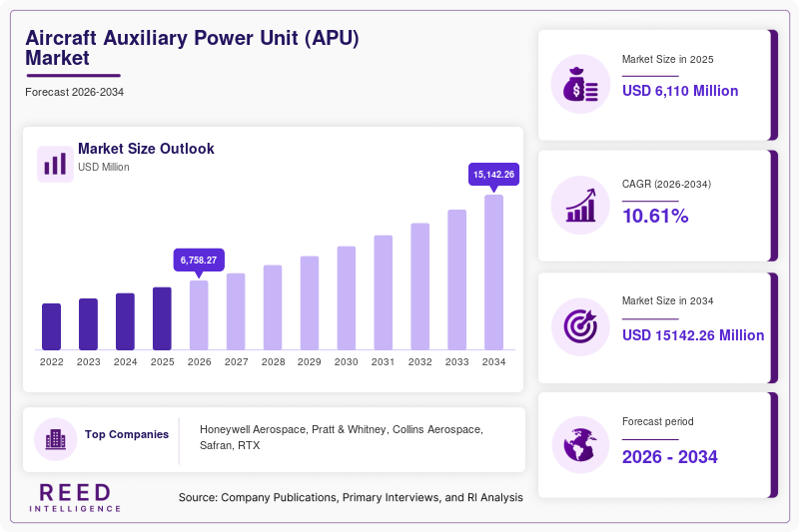Click the globe forecast period icon
Image resolution: width=799 pixels, height=532 pixels.
580,445
